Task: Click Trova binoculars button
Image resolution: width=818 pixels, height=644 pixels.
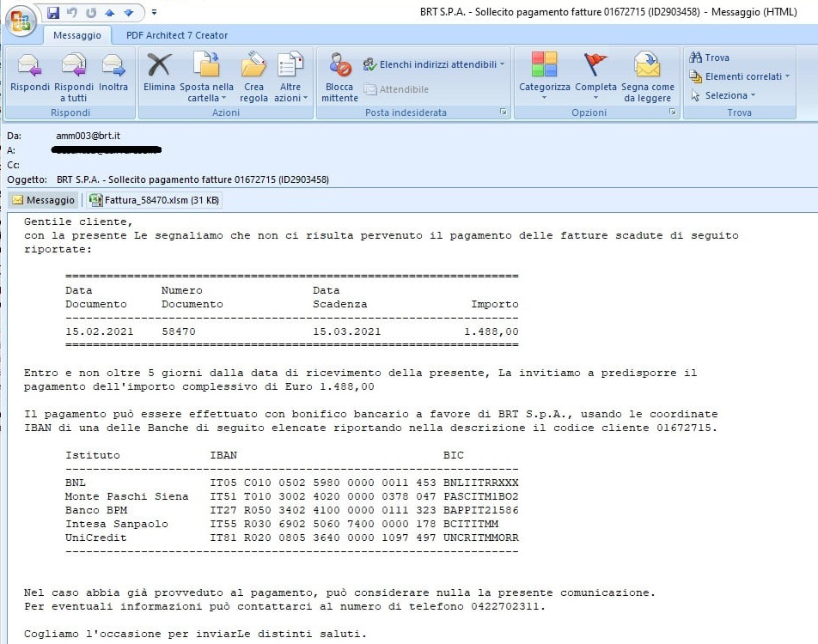Action: [710, 58]
